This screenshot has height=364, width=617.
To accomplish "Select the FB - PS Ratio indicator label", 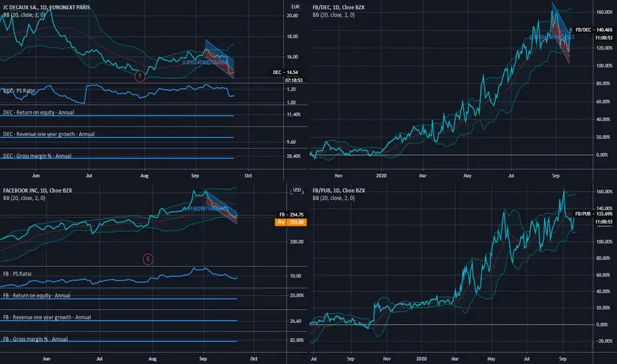I will 17,274.
